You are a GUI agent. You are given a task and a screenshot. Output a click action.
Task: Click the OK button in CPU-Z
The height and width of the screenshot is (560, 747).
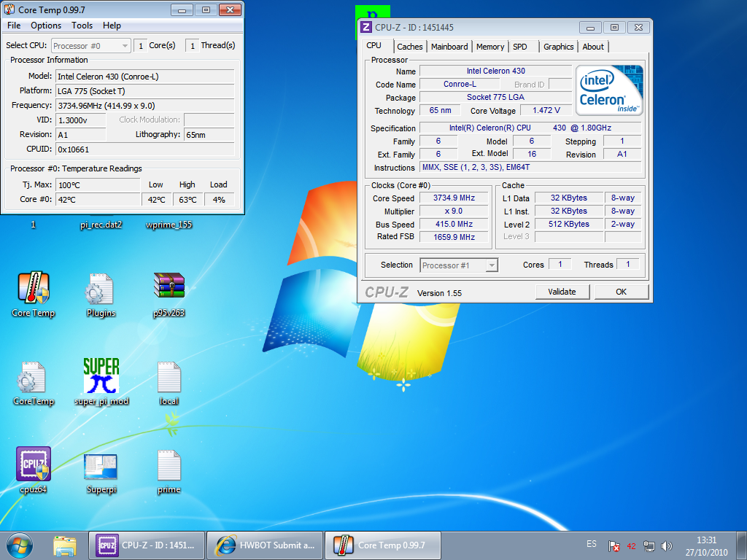(622, 292)
